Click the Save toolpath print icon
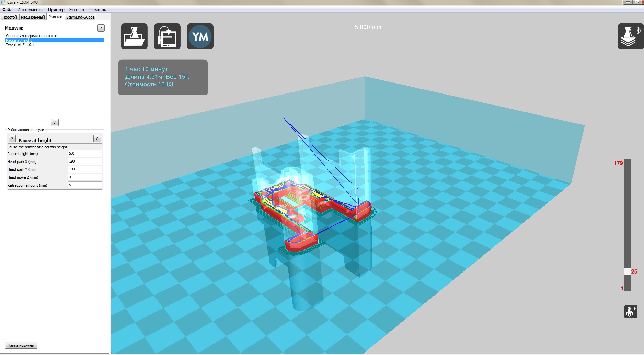The image size is (644, 355). (167, 36)
